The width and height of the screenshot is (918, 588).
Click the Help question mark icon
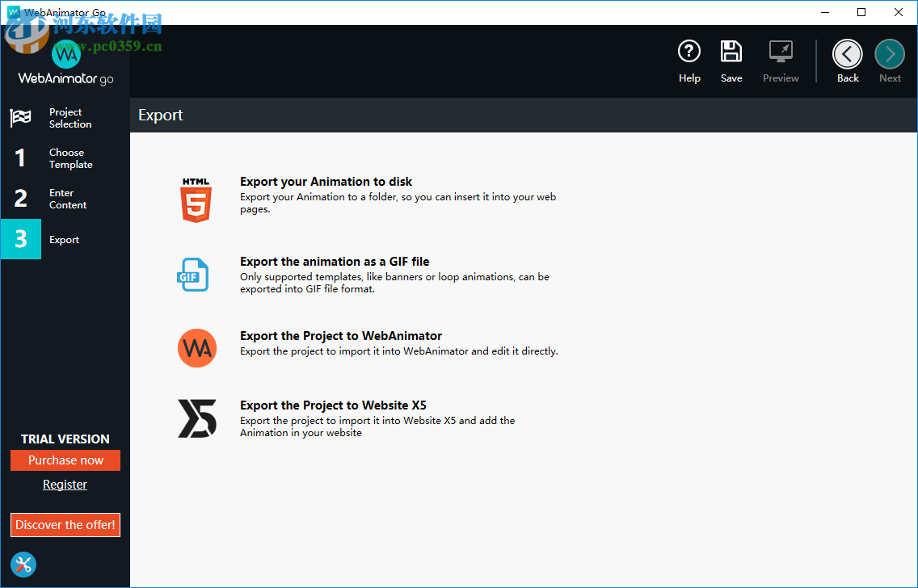click(688, 52)
